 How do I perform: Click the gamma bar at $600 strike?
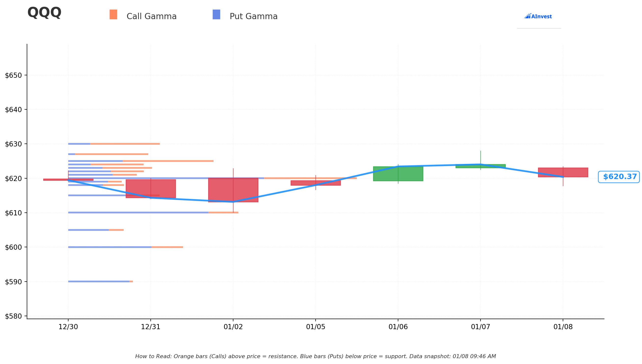coord(126,247)
